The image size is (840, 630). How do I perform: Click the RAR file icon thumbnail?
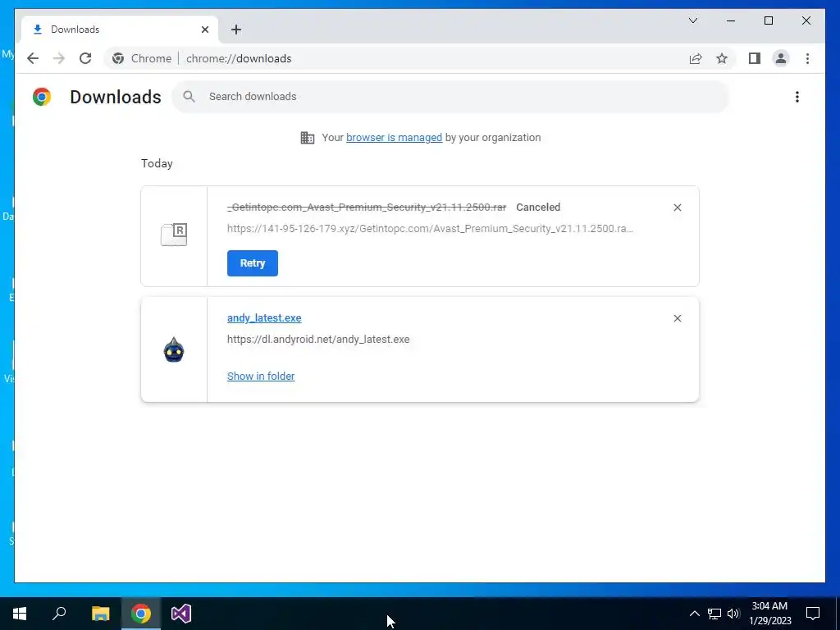point(174,235)
